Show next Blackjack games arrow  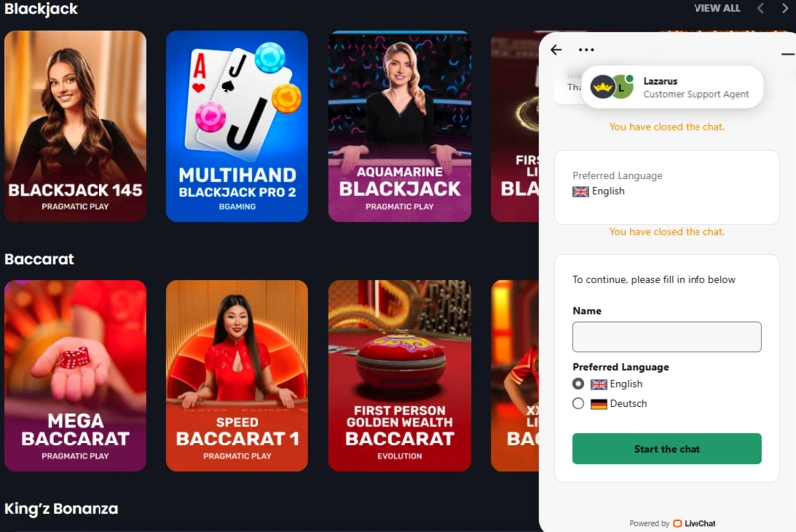click(x=785, y=8)
